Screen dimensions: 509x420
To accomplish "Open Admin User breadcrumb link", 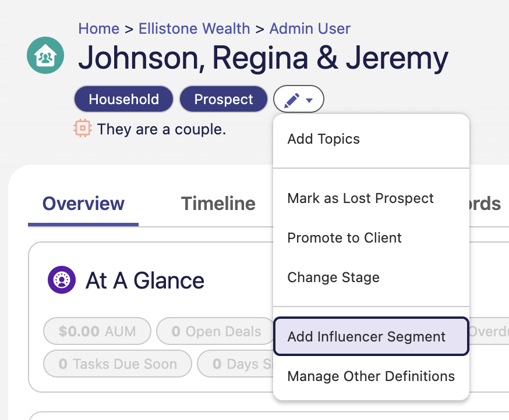I will tap(310, 29).
